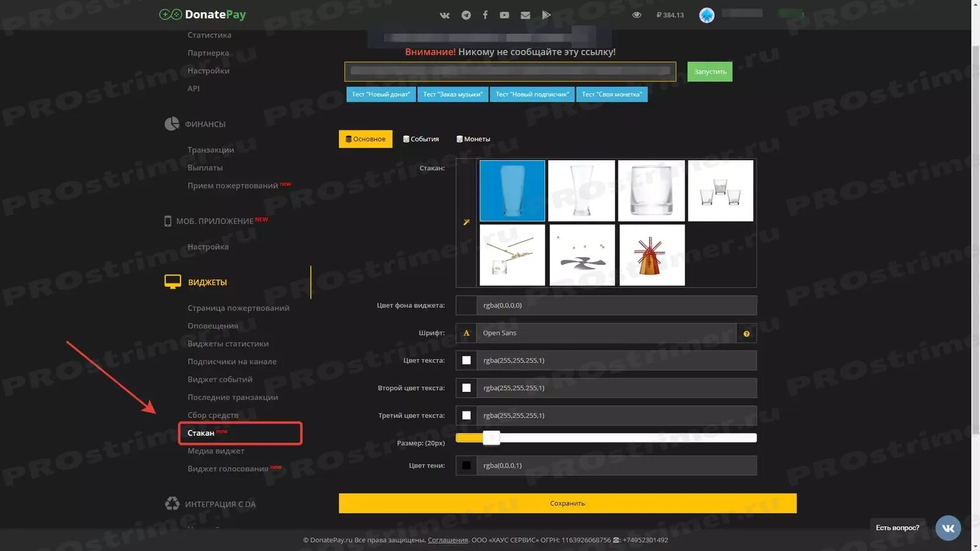The width and height of the screenshot is (980, 551).
Task: Open the Третий цвет текста swatch
Action: coord(466,416)
